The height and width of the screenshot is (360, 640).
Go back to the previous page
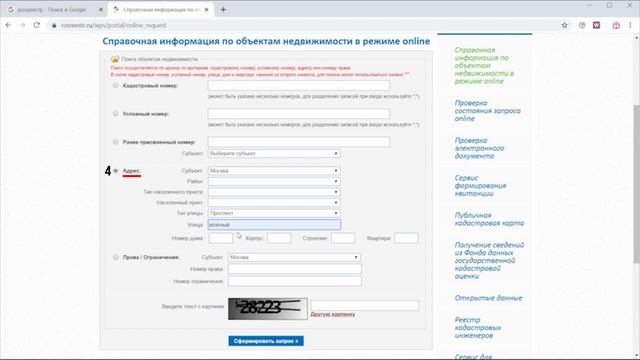8,25
